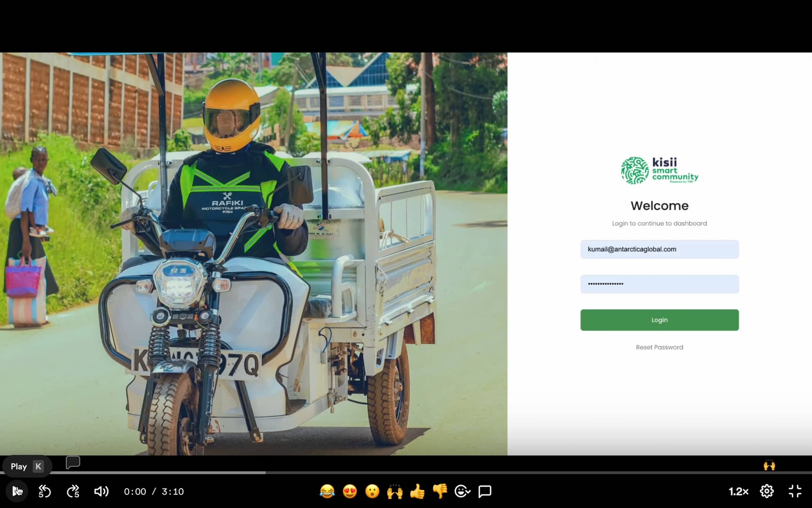
Task: Open the video settings gear
Action: pyautogui.click(x=766, y=491)
